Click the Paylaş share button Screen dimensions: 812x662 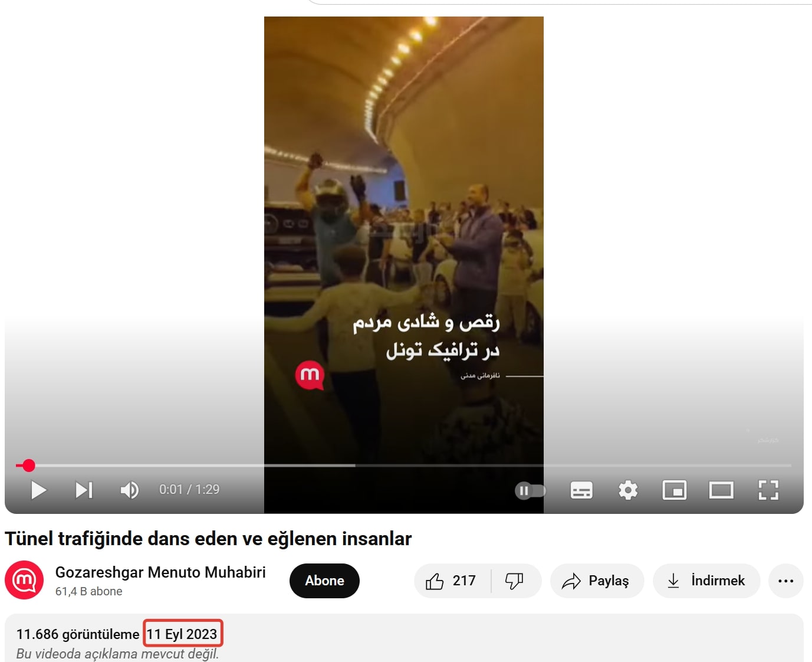click(x=596, y=581)
